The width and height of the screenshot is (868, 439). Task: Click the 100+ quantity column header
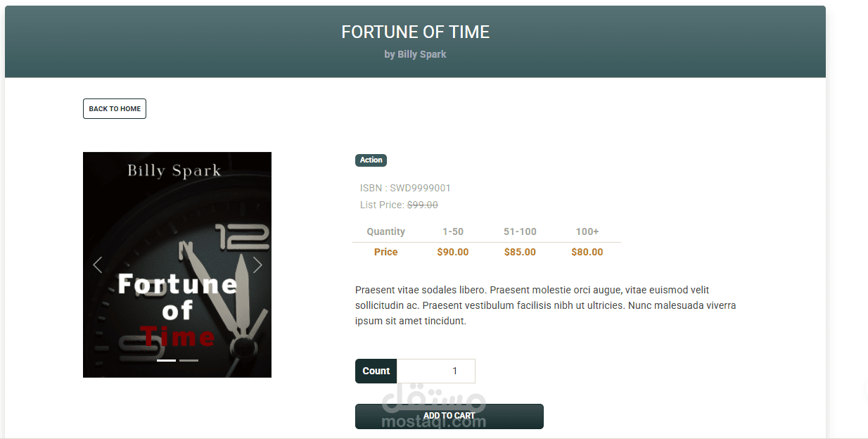[587, 231]
